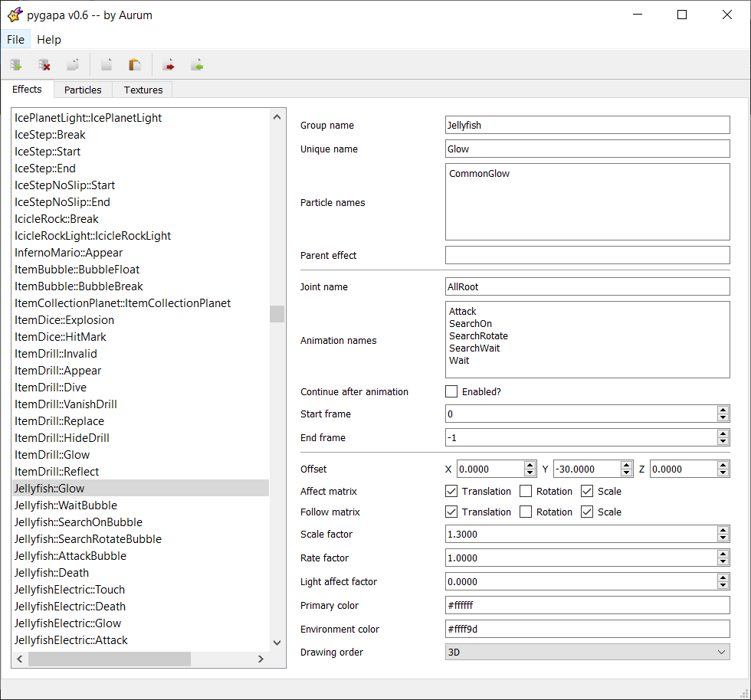
Task: Select ItemDice::Explosion effect
Action: (140, 320)
